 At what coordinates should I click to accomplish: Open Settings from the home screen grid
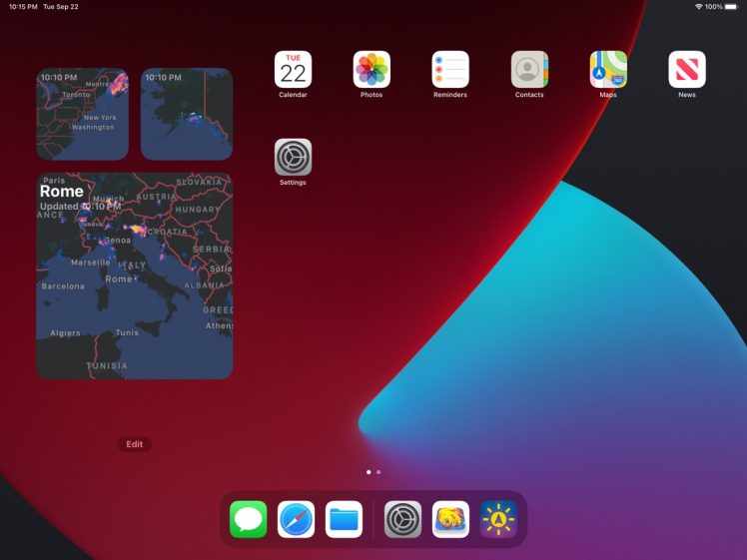click(293, 157)
